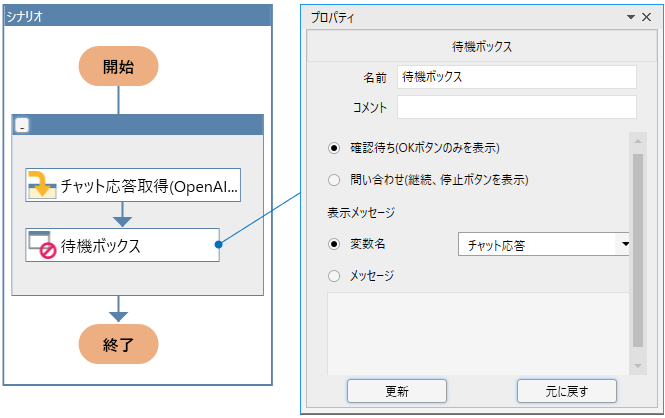The image size is (665, 418).
Task: Select the 待機ボックス node label
Action: coord(101,245)
